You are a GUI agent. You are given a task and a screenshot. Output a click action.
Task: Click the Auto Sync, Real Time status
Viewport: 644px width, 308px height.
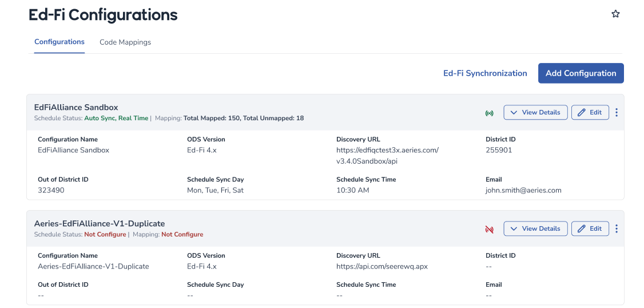[x=116, y=118]
